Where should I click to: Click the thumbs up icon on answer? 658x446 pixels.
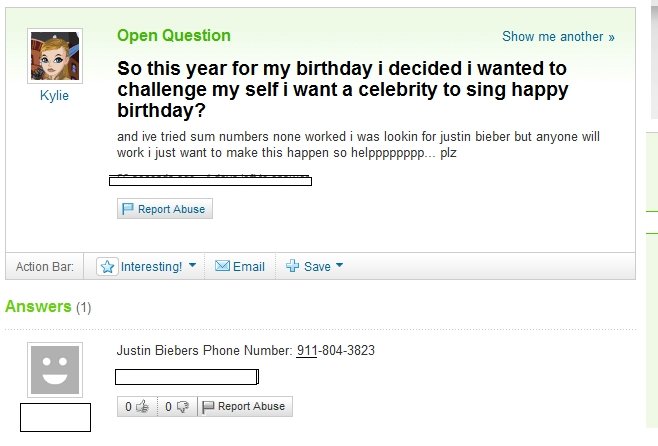point(142,406)
